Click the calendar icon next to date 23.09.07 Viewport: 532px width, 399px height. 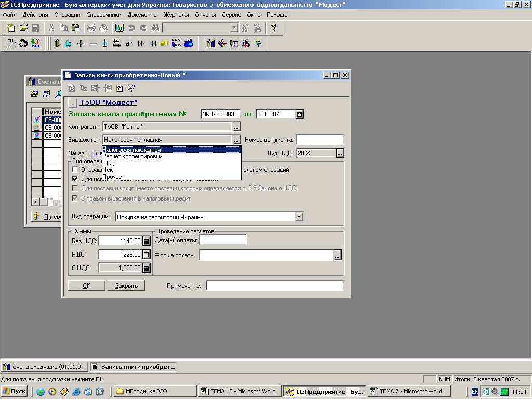click(299, 114)
